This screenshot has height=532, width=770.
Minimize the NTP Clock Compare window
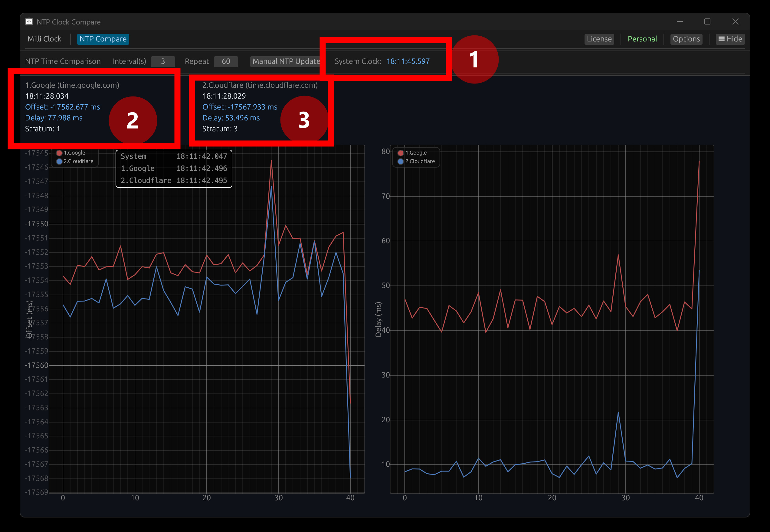coord(680,22)
